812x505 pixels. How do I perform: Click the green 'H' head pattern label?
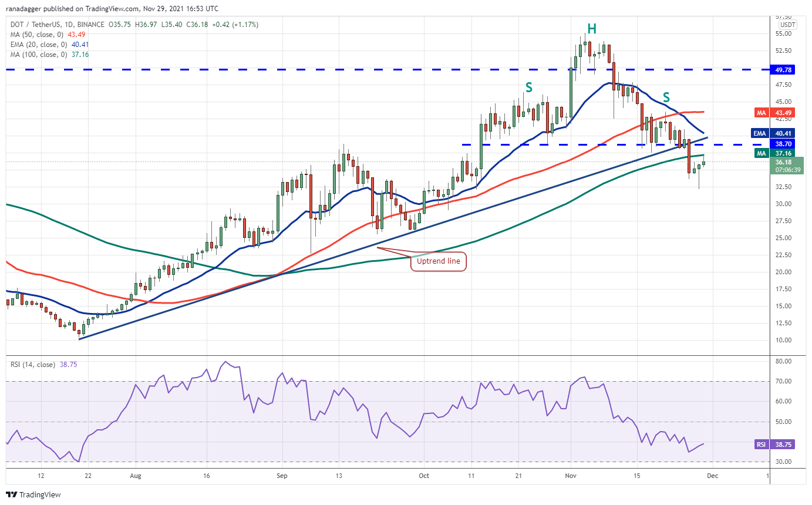click(592, 28)
